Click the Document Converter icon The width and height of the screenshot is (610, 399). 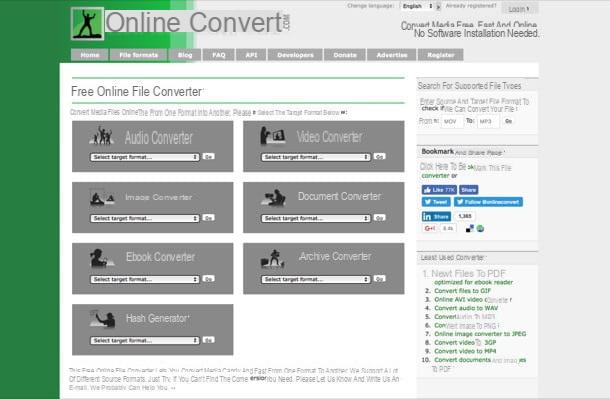coord(273,197)
